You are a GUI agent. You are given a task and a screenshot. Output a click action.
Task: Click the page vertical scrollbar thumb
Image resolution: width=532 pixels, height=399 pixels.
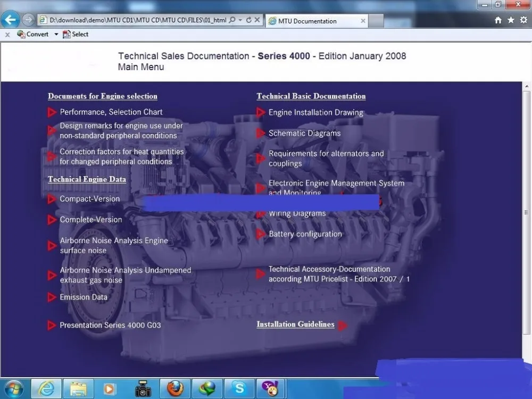[527, 213]
